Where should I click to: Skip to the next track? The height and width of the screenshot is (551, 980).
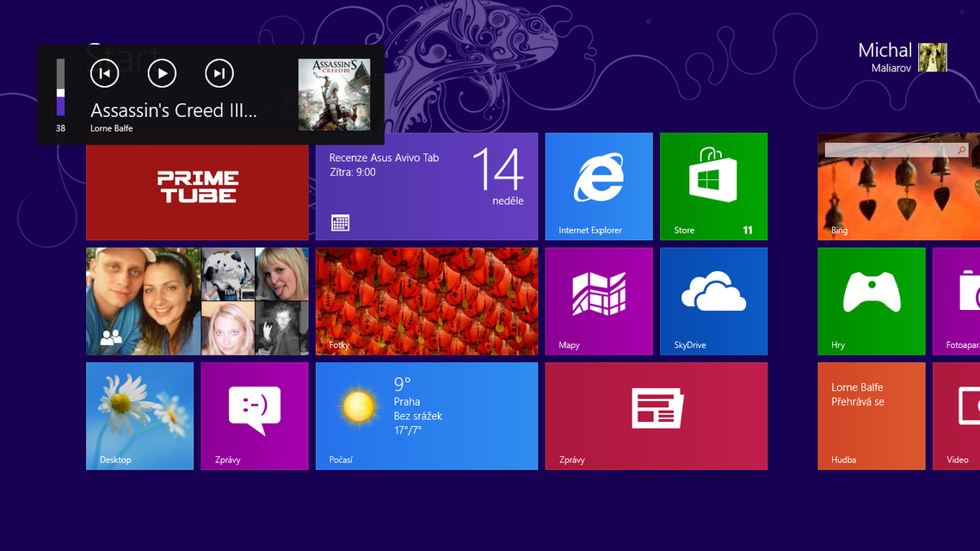(x=219, y=73)
